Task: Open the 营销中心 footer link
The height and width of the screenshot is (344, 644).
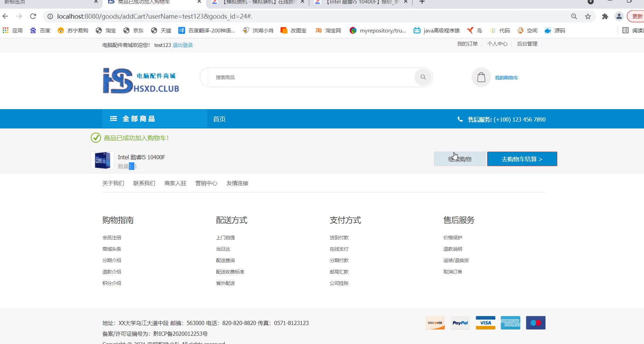Action: (x=206, y=183)
